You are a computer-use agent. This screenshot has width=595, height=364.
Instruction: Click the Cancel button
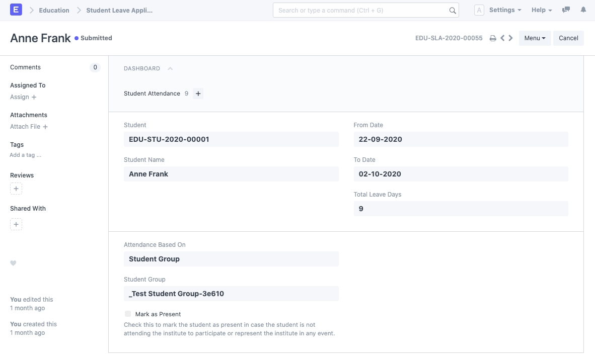coord(568,38)
